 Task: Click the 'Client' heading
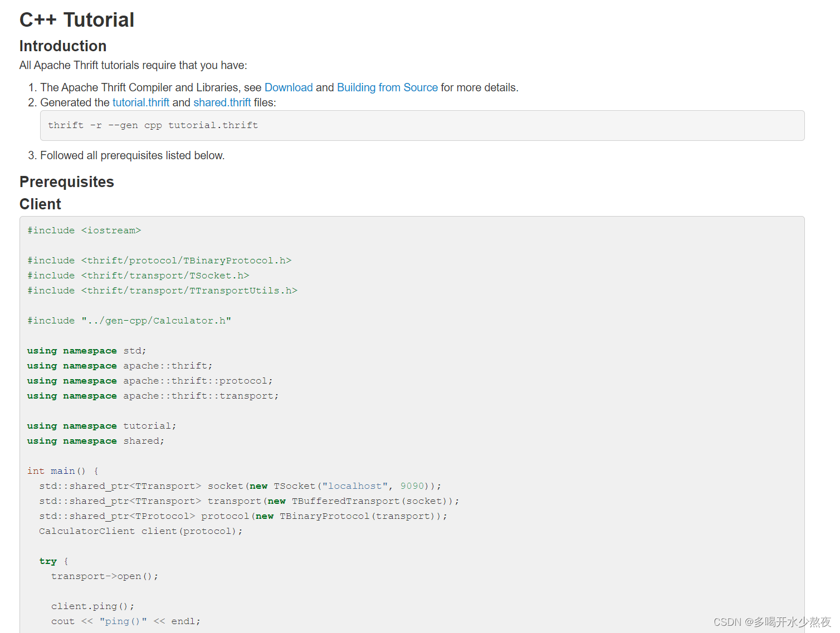(41, 204)
